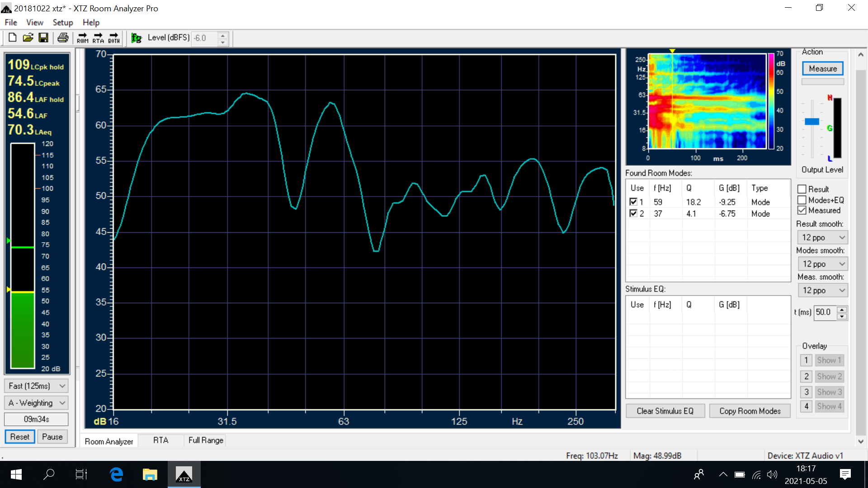The width and height of the screenshot is (868, 488).
Task: Toggle Use checkbox for mode 2
Action: click(633, 214)
